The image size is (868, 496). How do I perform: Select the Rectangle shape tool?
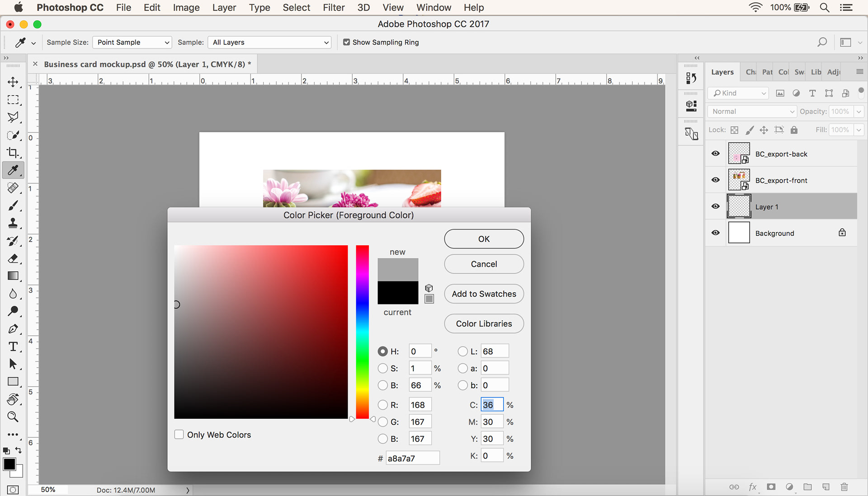[13, 382]
